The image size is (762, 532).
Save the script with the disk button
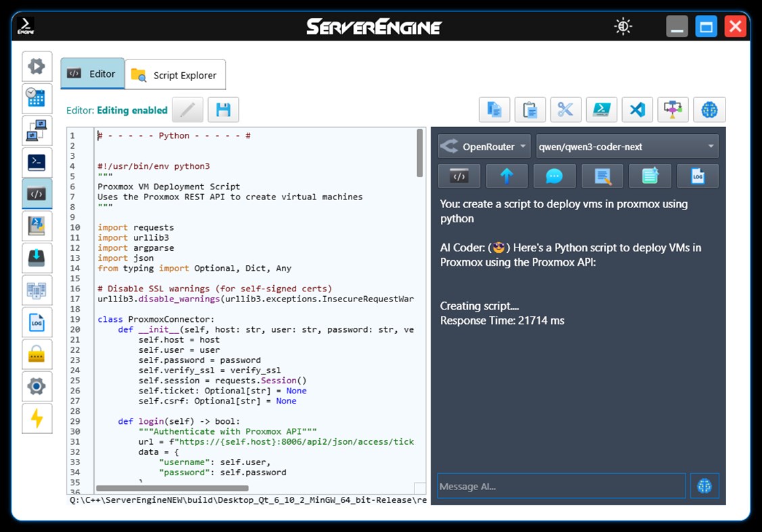tap(223, 110)
